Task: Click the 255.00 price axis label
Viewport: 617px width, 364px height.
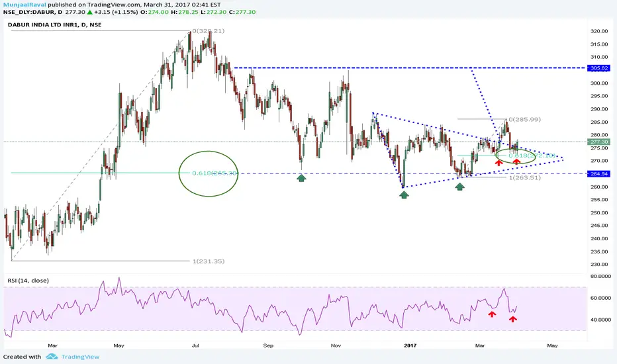Action: pyautogui.click(x=599, y=199)
